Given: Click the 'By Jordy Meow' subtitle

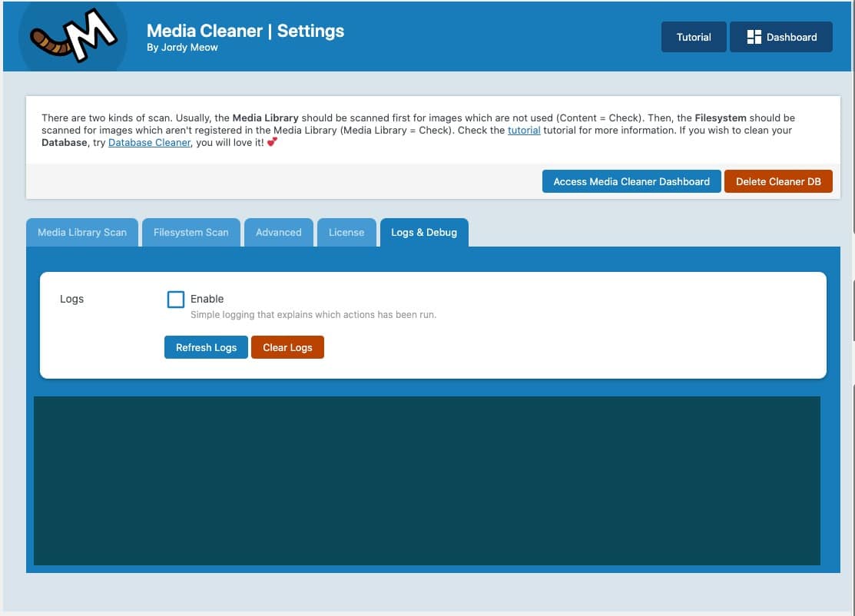Looking at the screenshot, I should click(x=182, y=48).
